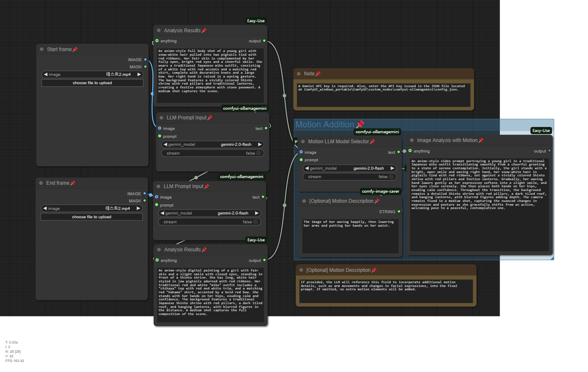This screenshot has height=372, width=588.
Task: Collapse lower Analysis Results node via title dot
Action: click(x=159, y=250)
